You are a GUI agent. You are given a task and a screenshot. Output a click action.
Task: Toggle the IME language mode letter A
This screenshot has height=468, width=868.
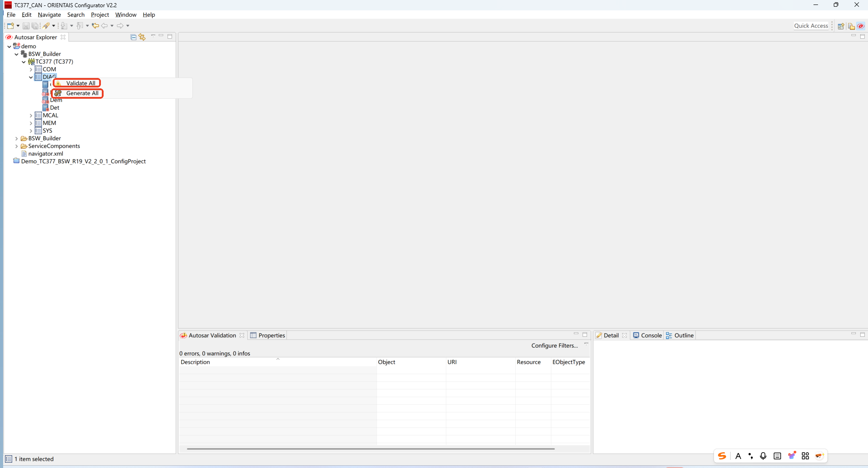pos(738,456)
